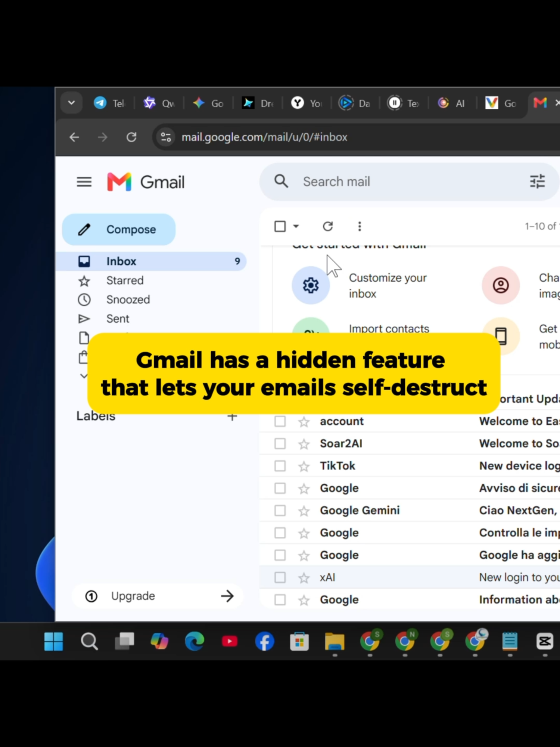The width and height of the screenshot is (560, 747).
Task: Star the Soar2AI email
Action: 304,444
